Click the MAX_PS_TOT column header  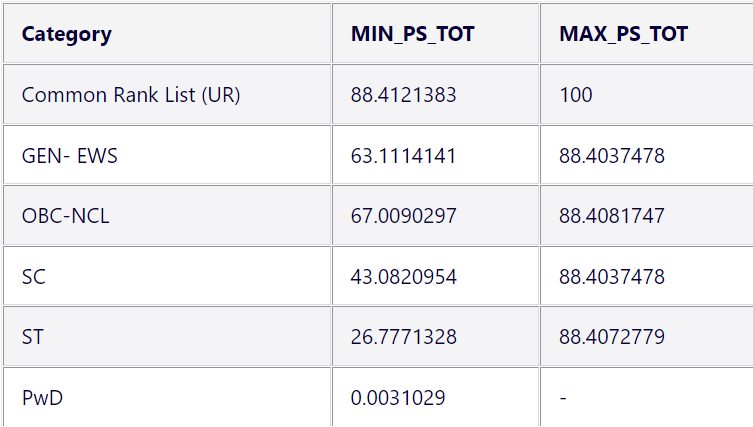[x=623, y=34]
